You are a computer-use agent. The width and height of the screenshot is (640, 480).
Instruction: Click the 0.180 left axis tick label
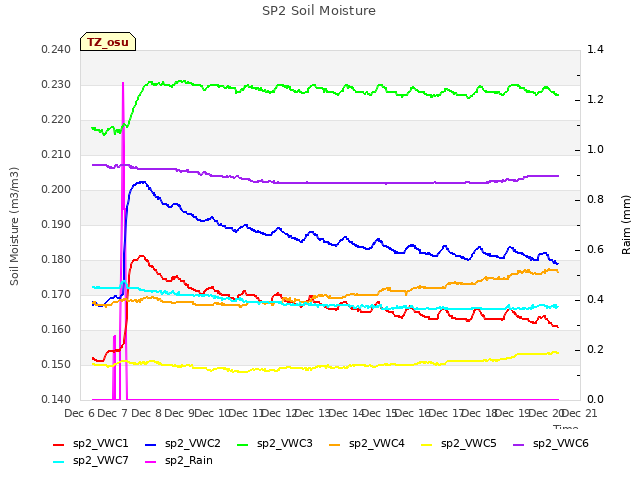[56, 260]
